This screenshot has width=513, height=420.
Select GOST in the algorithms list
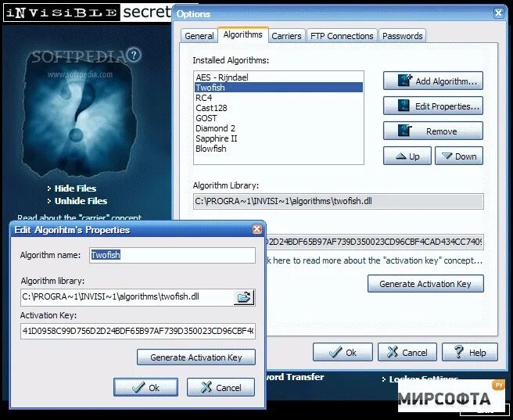pyautogui.click(x=278, y=118)
